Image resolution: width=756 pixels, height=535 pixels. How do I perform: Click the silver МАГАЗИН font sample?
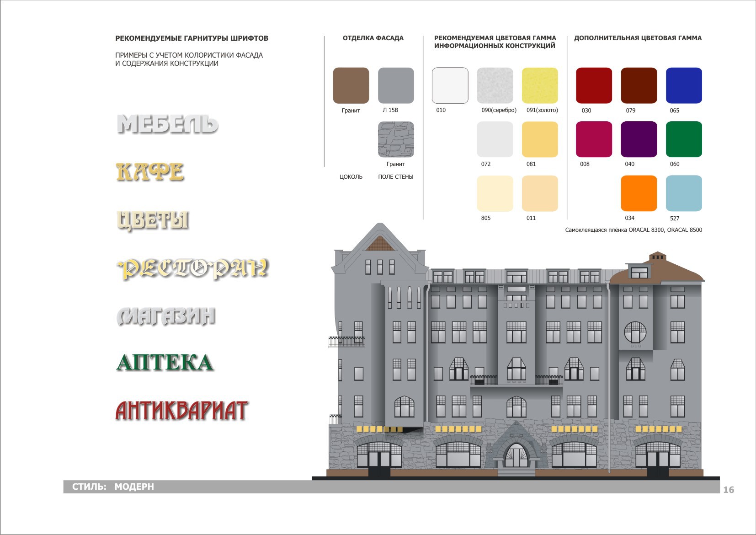tap(166, 316)
